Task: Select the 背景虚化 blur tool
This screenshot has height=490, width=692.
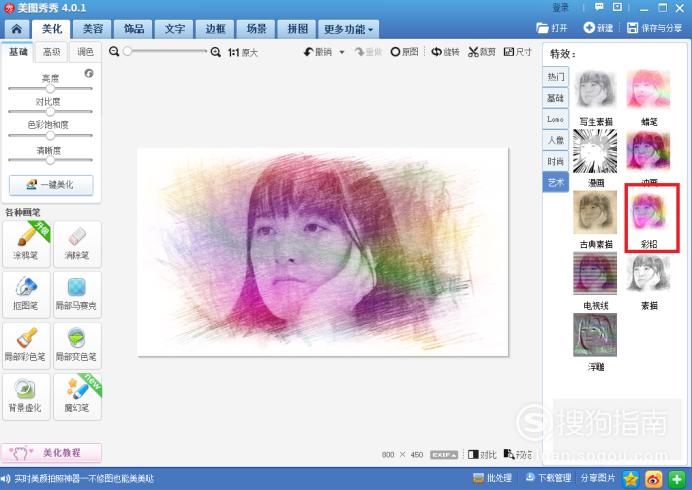Action: pos(26,397)
